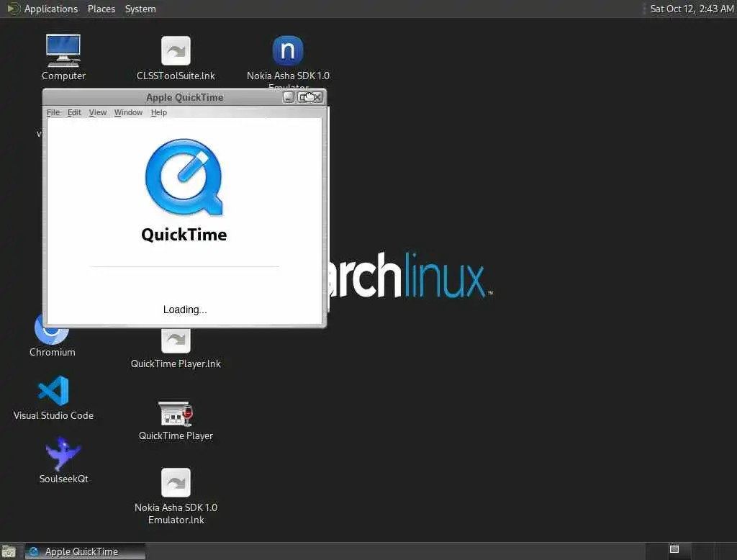The image size is (737, 560).
Task: Minimize the Apple QuickTime window
Action: coord(288,97)
